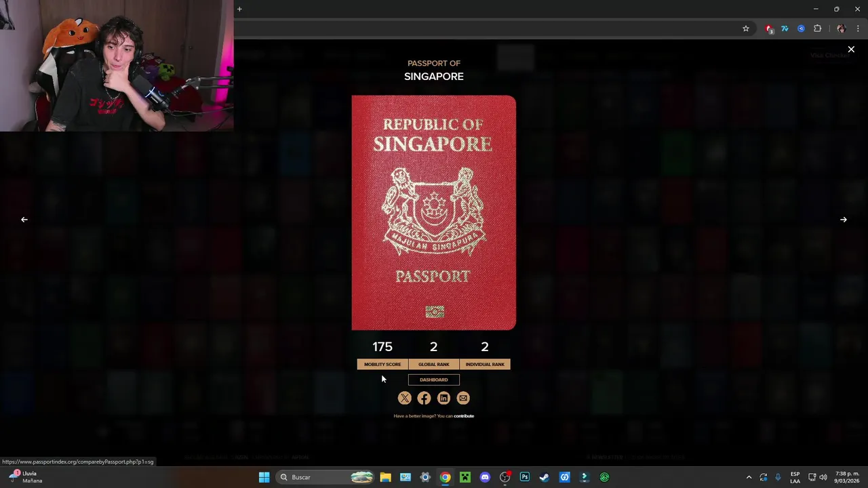Share the passport on X
This screenshot has height=488, width=868.
click(x=405, y=398)
